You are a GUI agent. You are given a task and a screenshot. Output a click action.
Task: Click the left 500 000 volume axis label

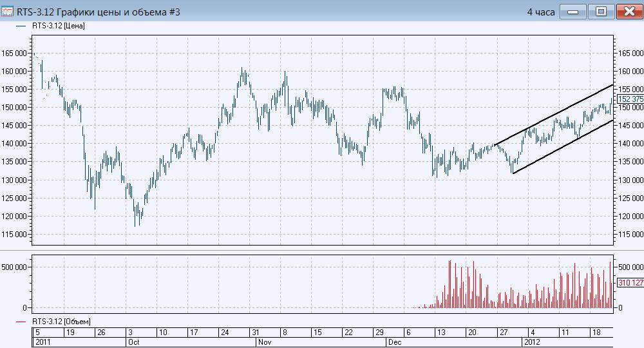[14, 267]
